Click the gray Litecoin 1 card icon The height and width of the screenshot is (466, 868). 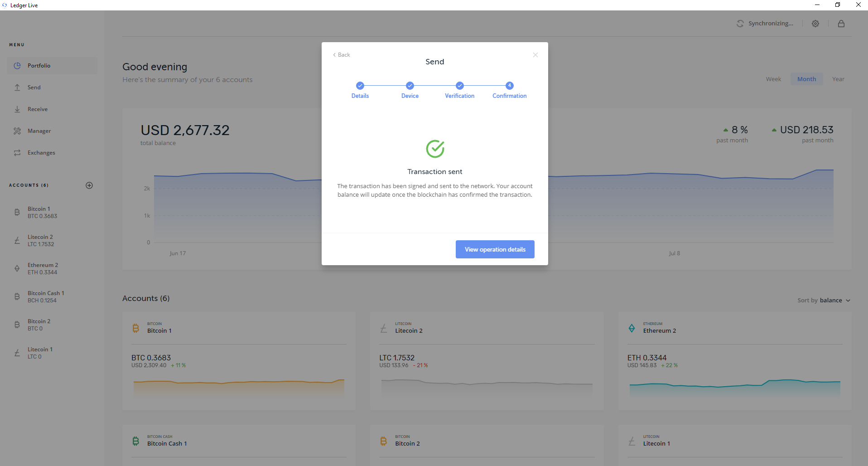(632, 441)
